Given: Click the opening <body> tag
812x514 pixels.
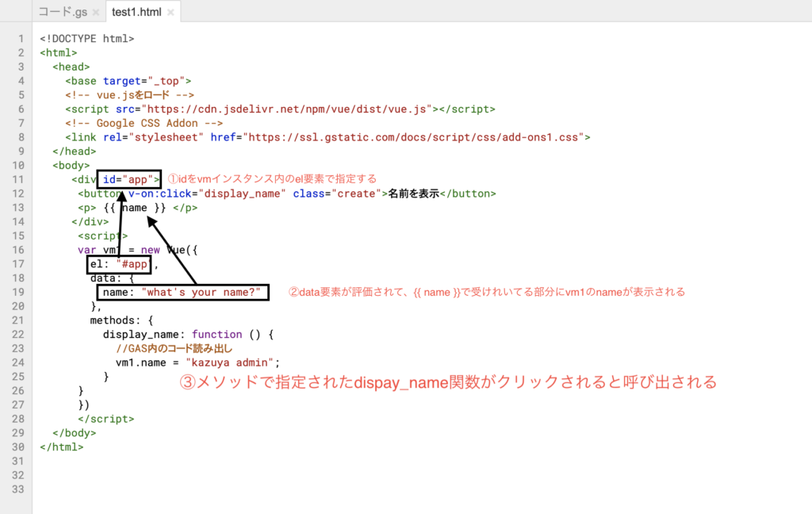Looking at the screenshot, I should tap(71, 165).
